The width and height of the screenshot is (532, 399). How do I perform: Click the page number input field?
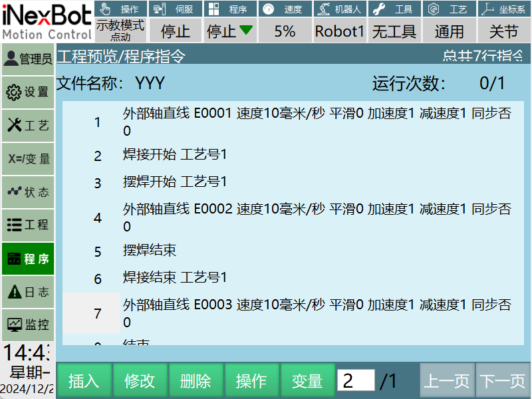[356, 381]
